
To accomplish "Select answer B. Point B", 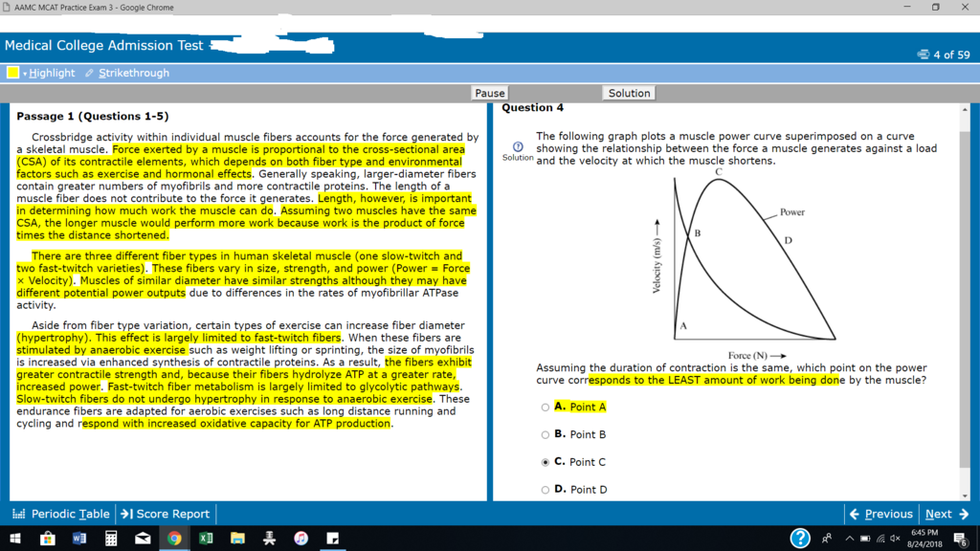I will (545, 435).
